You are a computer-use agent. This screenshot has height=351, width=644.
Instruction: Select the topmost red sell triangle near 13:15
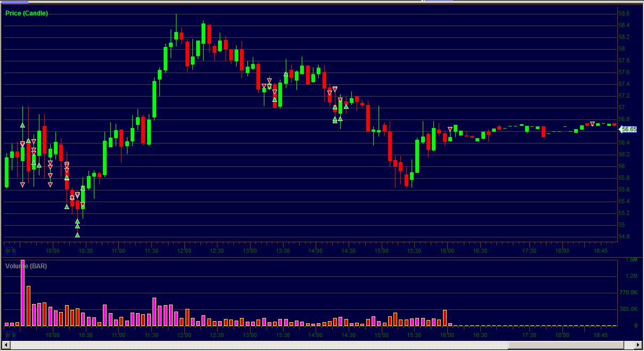(x=269, y=81)
